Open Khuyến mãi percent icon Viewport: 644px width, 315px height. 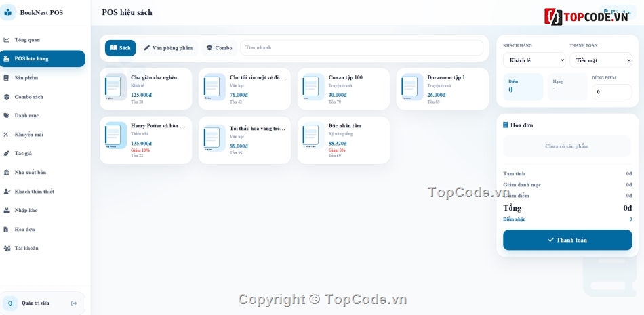pos(7,135)
